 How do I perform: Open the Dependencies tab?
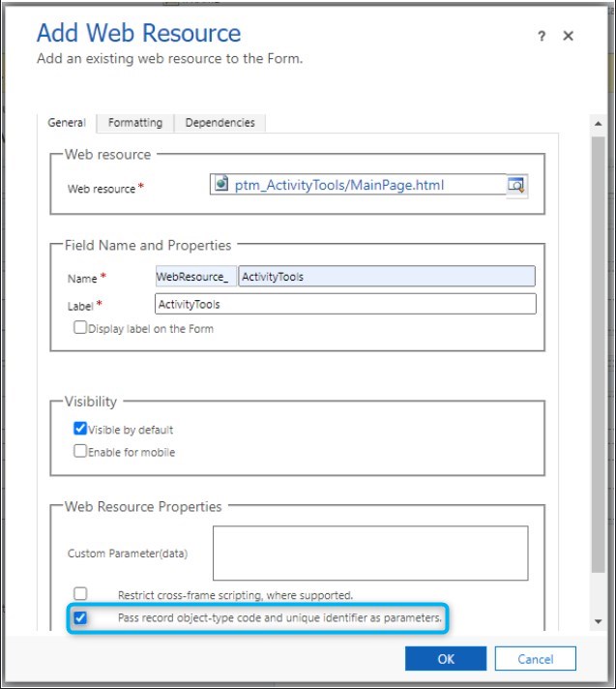(x=220, y=123)
